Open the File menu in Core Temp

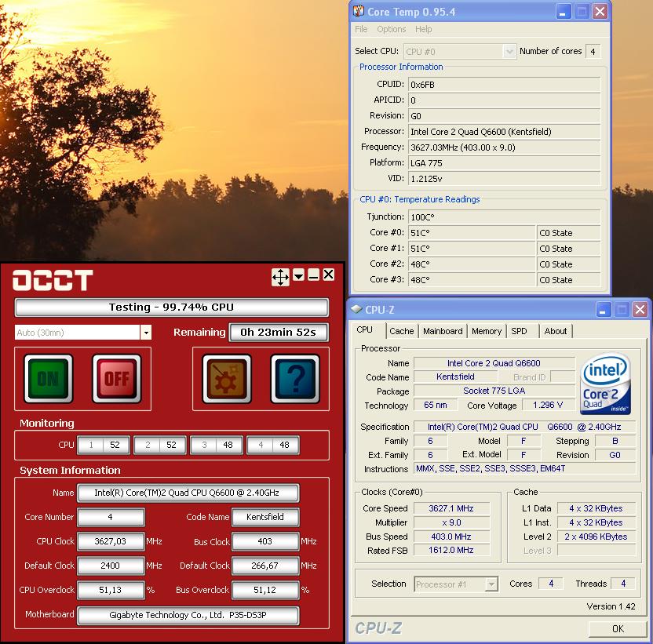361,29
